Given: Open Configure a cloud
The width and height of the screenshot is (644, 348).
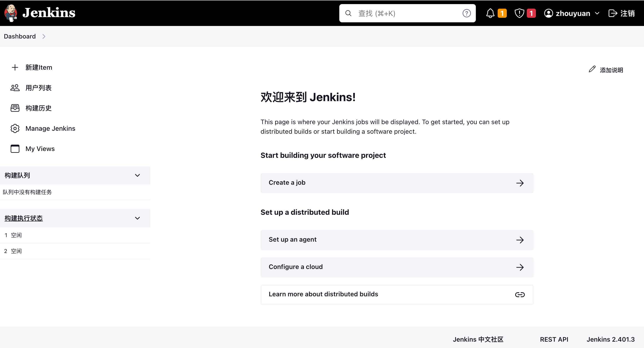Looking at the screenshot, I should click(x=397, y=267).
